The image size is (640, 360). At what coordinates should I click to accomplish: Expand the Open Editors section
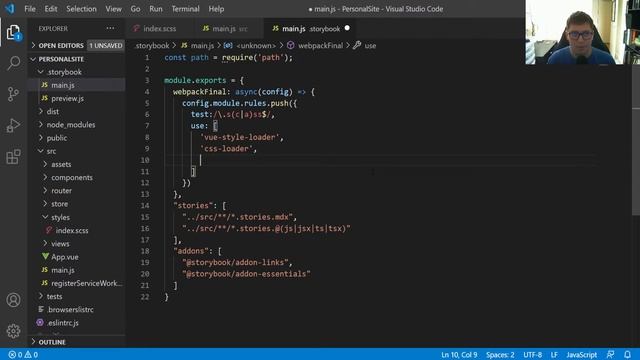point(76,46)
